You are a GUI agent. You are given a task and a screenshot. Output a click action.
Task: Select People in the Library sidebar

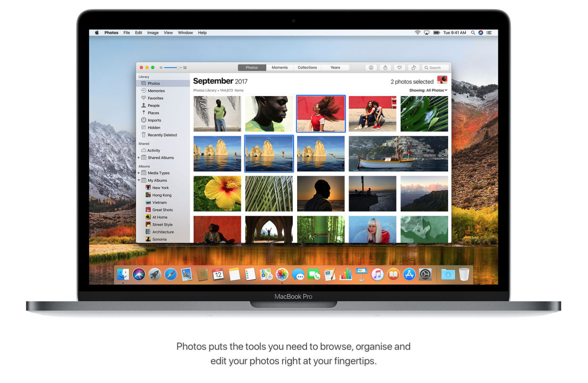(153, 105)
